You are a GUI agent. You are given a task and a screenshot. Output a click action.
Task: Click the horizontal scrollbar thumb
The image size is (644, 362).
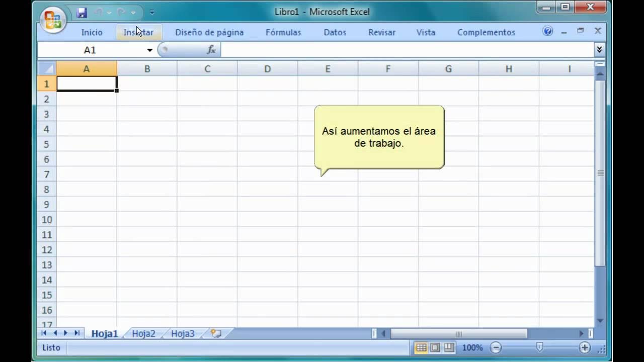[x=459, y=333]
